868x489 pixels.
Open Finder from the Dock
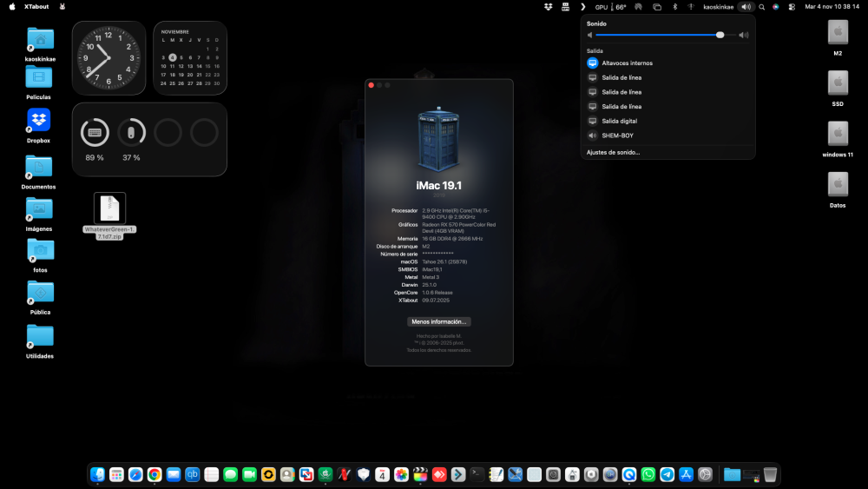coord(97,474)
